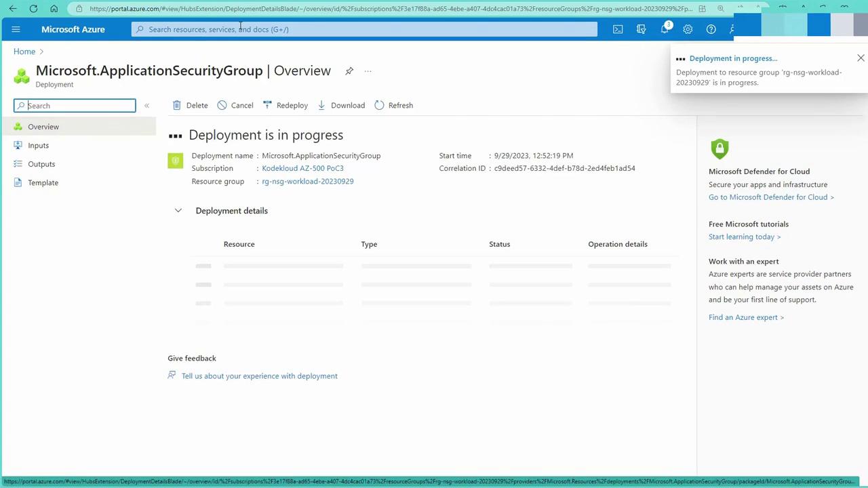The image size is (868, 488).
Task: Click the Home breadcrumb link
Action: tap(24, 52)
